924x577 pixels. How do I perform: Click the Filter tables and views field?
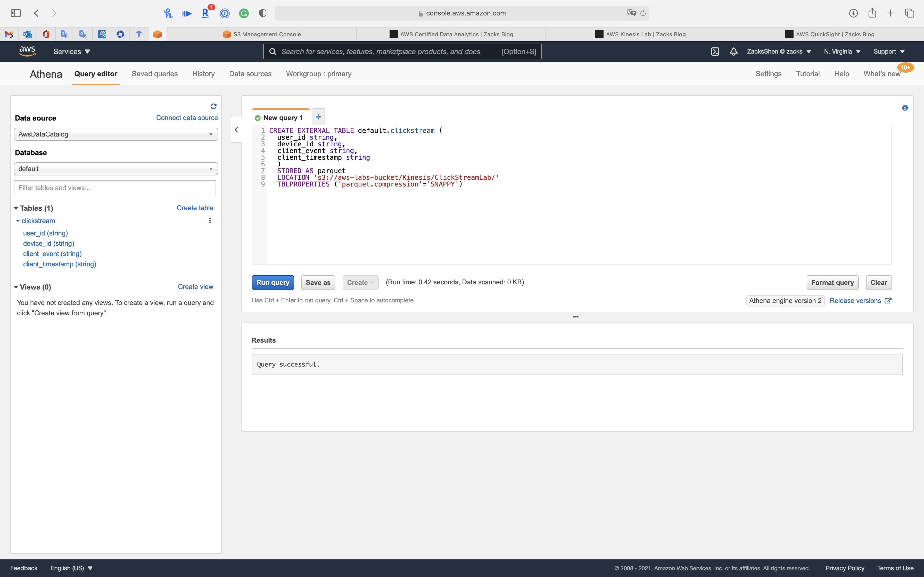point(114,188)
